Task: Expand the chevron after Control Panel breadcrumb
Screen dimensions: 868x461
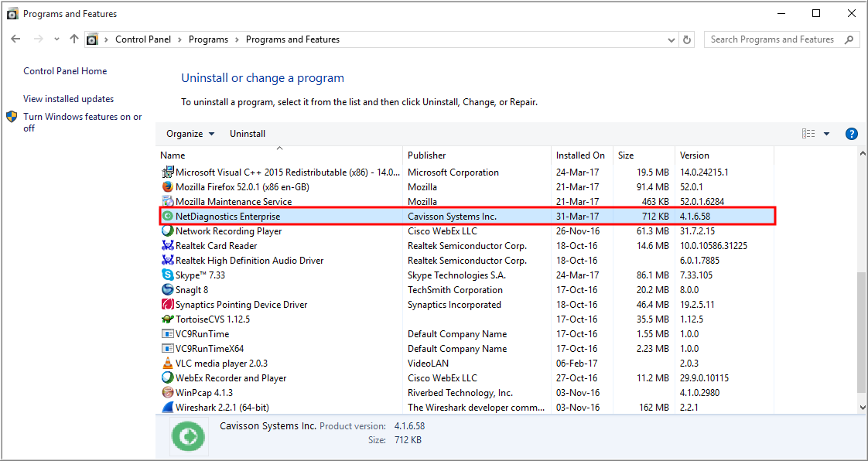Action: 180,39
